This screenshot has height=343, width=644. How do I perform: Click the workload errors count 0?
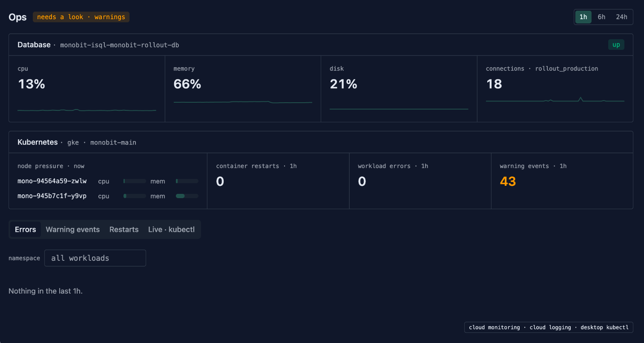coord(362,182)
